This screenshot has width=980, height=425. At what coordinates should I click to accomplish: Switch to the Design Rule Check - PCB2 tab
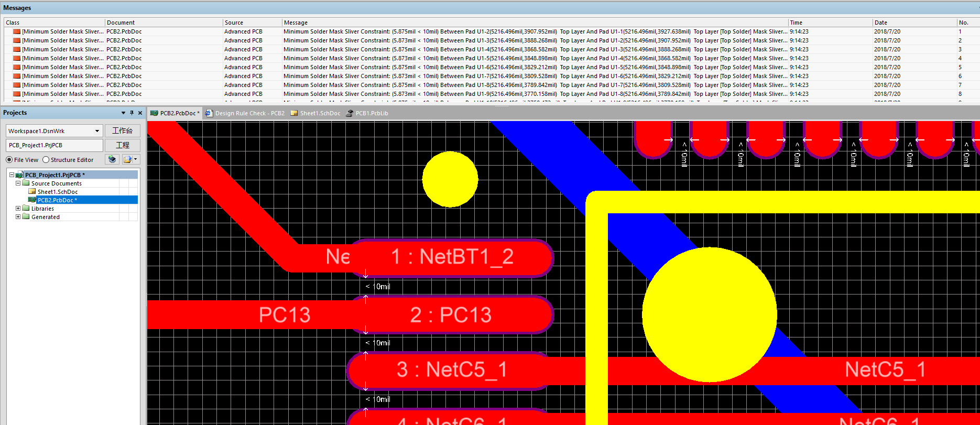[245, 113]
